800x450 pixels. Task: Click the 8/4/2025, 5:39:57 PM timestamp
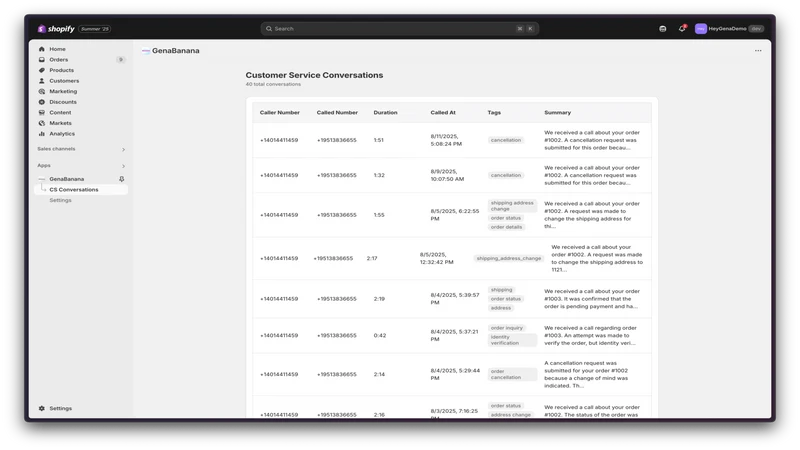click(x=455, y=299)
